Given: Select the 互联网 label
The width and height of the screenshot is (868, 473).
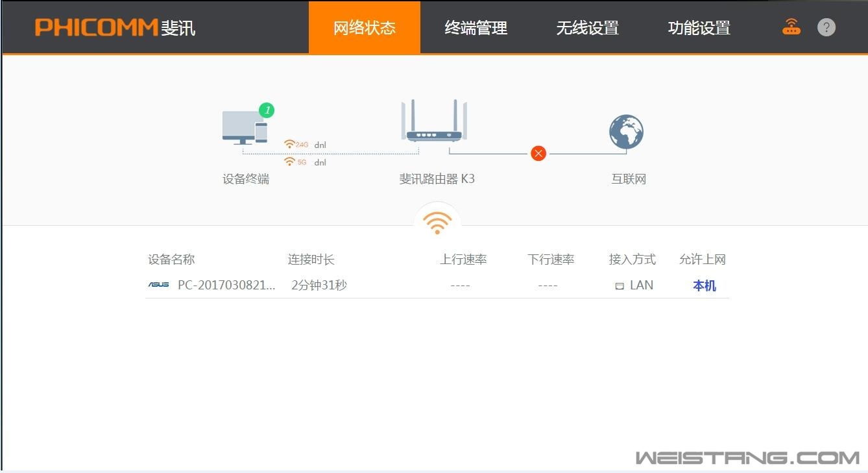Looking at the screenshot, I should click(629, 179).
